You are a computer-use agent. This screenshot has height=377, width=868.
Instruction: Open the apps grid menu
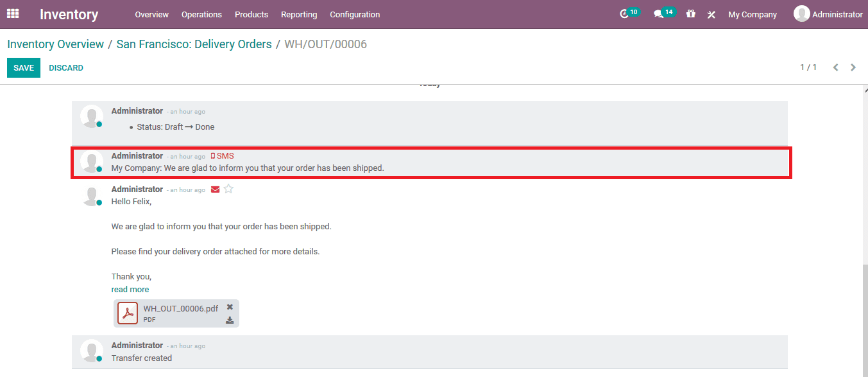(13, 13)
